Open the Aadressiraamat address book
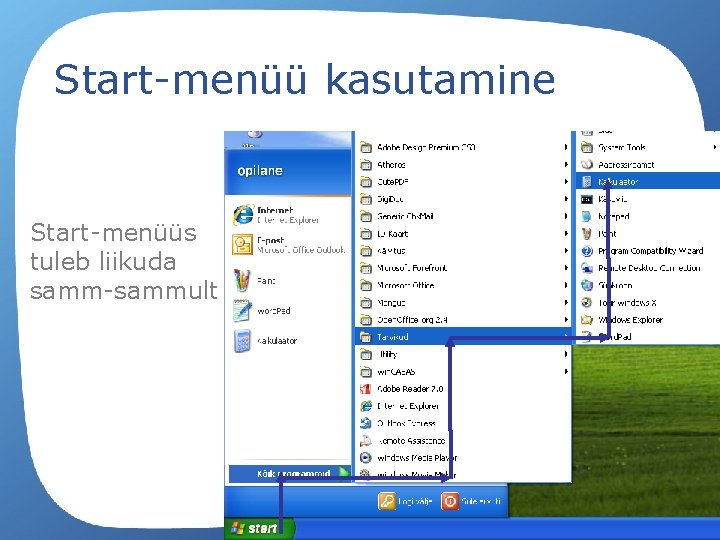 648,164
